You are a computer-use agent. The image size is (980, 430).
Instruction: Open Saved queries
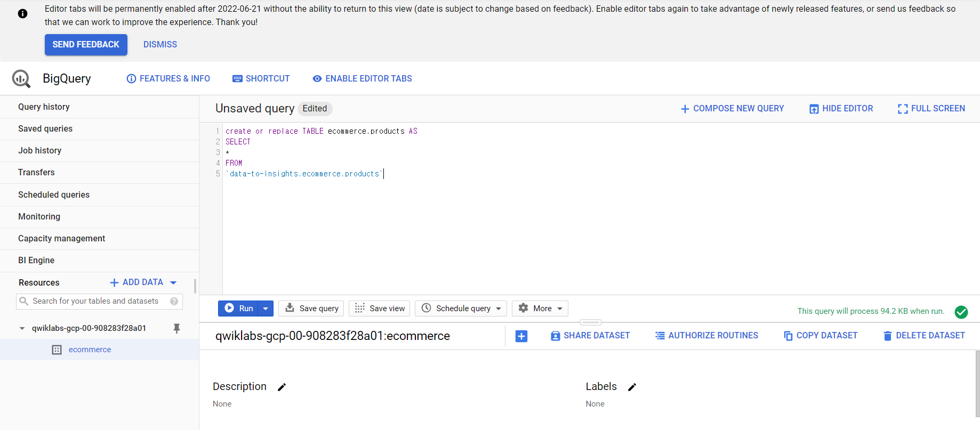pyautogui.click(x=100, y=128)
